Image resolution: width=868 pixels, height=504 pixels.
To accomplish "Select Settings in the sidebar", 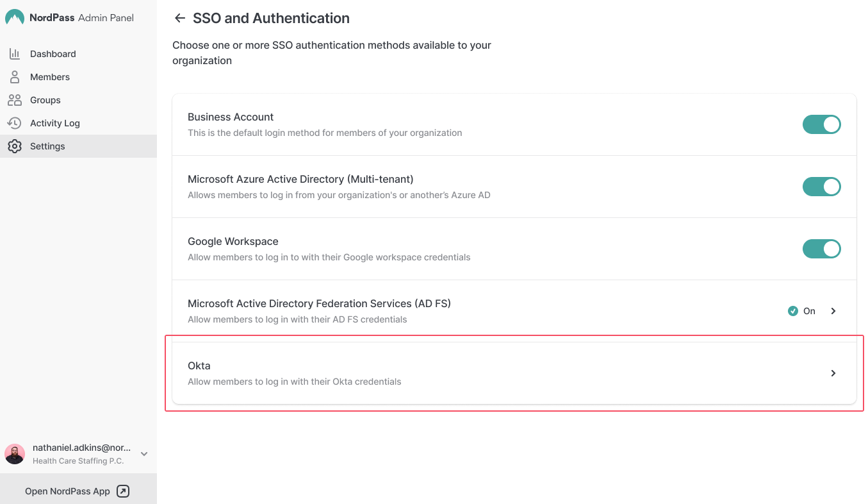I will pos(78,146).
